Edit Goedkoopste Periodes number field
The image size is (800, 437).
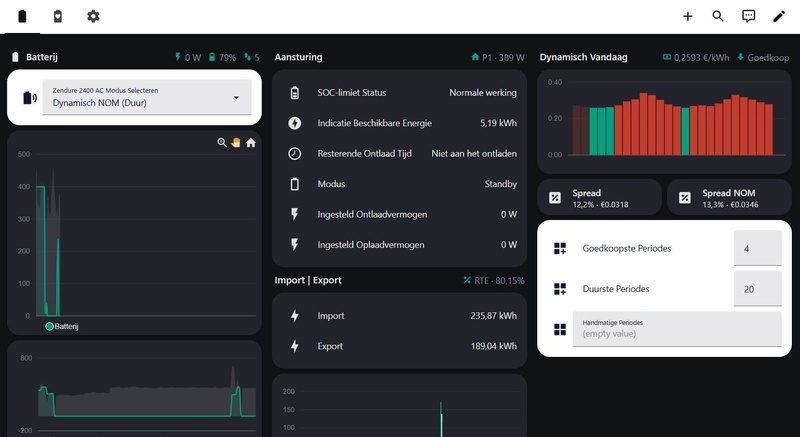point(758,248)
